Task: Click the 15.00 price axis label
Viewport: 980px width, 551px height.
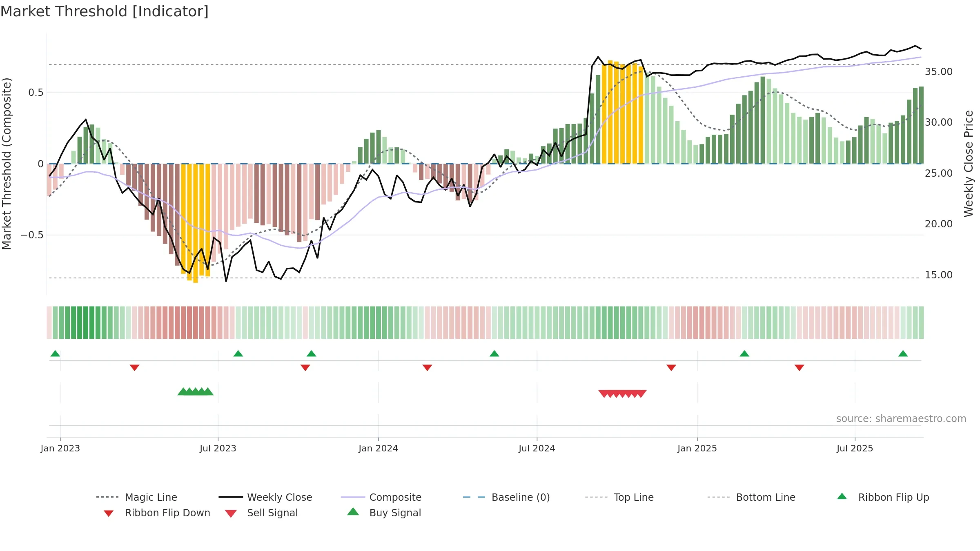Action: pos(939,275)
